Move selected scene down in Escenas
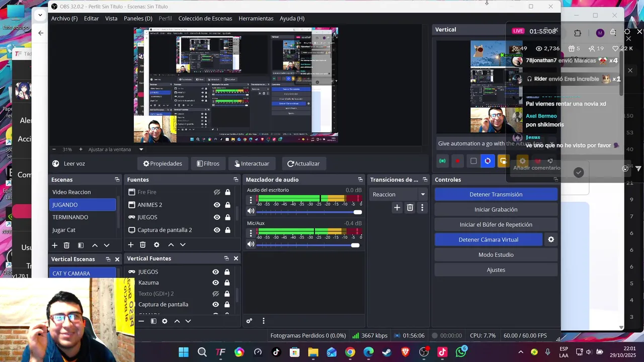 [x=107, y=245]
